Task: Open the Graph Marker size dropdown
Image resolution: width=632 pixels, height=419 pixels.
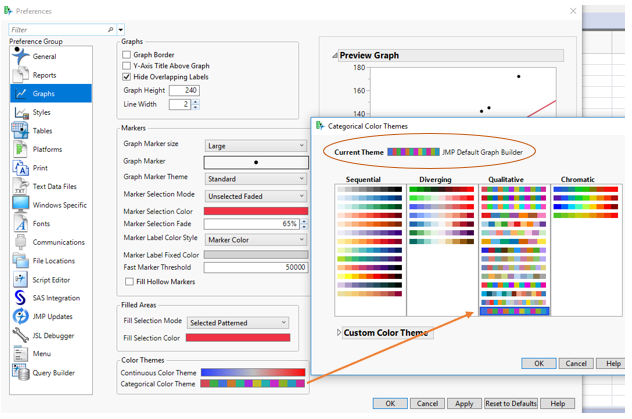Action: click(x=256, y=145)
